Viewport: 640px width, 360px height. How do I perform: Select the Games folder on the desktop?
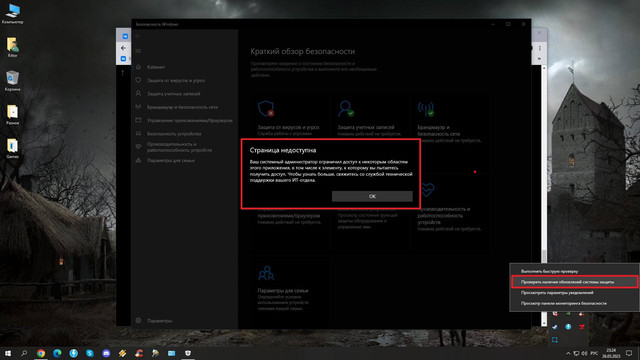click(13, 149)
